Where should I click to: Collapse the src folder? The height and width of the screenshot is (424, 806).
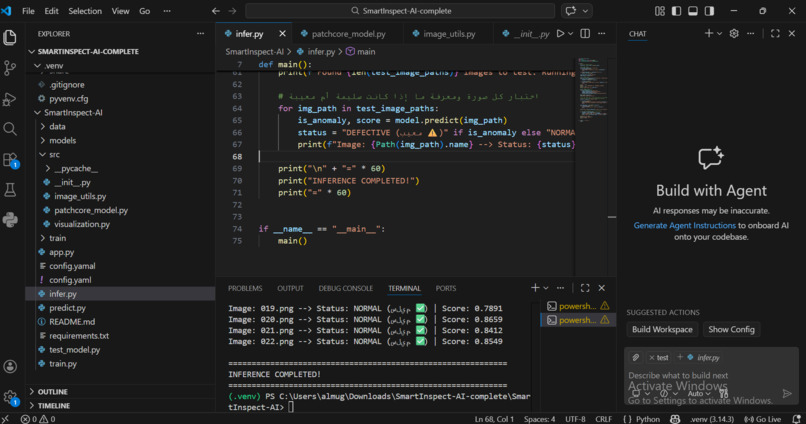point(43,154)
